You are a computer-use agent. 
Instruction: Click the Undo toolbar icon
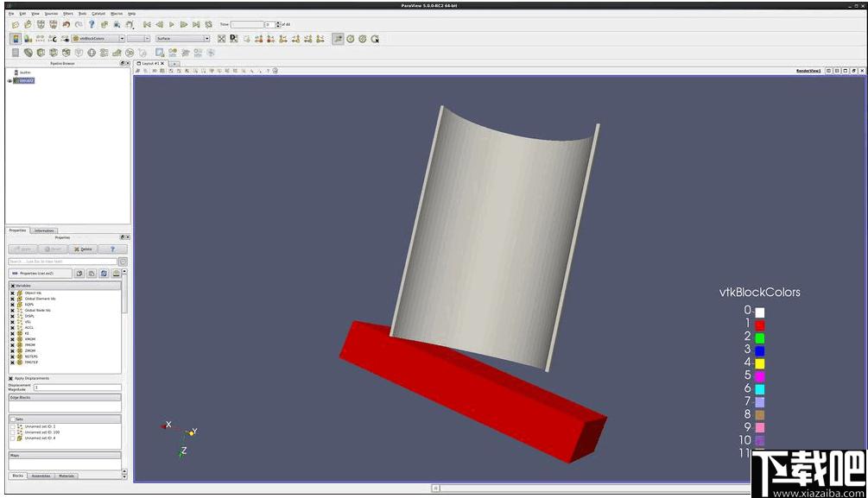click(66, 24)
